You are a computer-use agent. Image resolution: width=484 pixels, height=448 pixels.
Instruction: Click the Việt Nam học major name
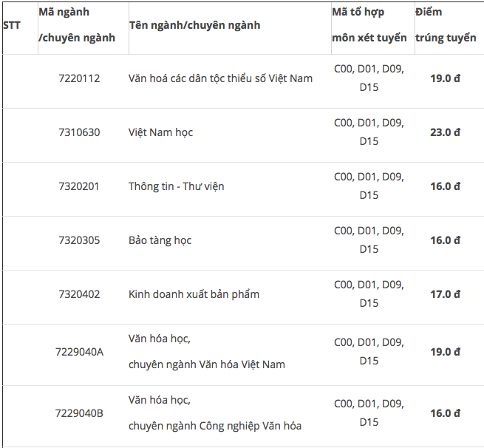(161, 132)
